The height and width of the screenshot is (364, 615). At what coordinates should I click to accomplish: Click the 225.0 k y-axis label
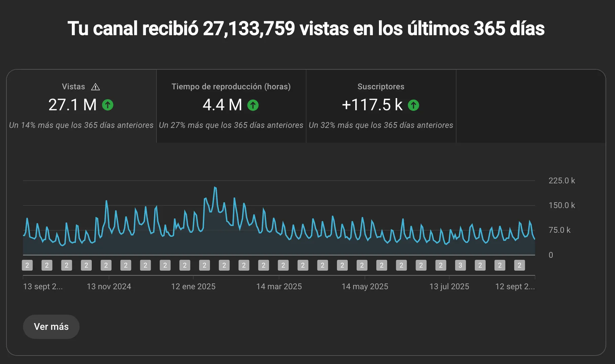561,181
